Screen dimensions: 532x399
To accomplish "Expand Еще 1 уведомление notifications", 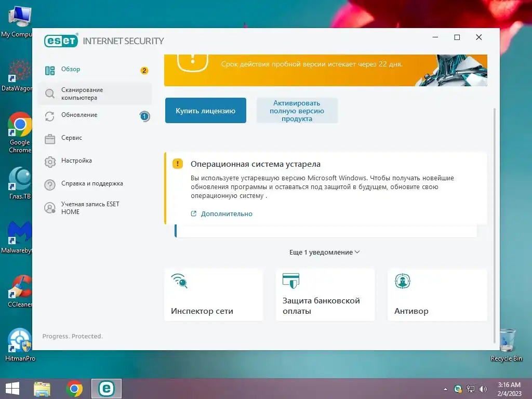I will point(324,252).
